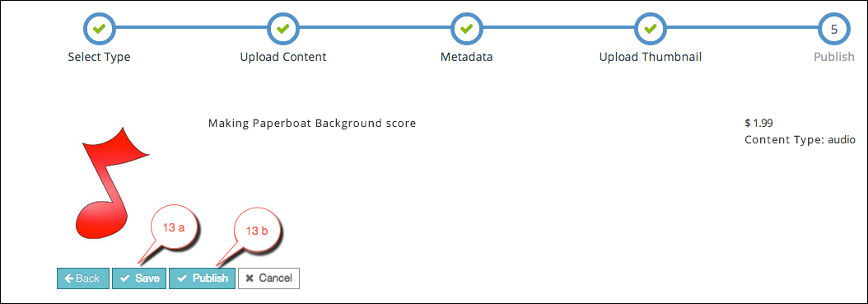The image size is (868, 304).
Task: Select the Select Type step label
Action: pos(99,57)
